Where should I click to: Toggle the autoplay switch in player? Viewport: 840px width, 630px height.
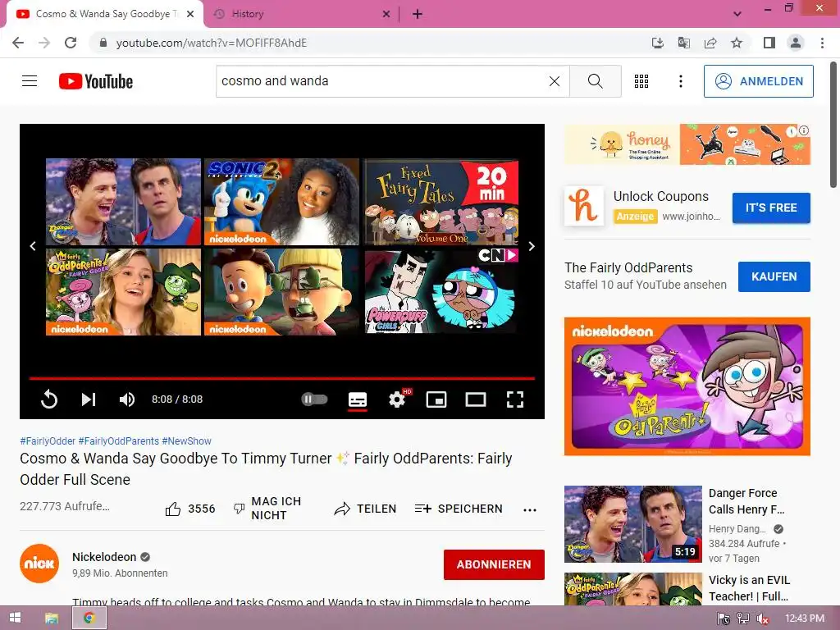314,399
